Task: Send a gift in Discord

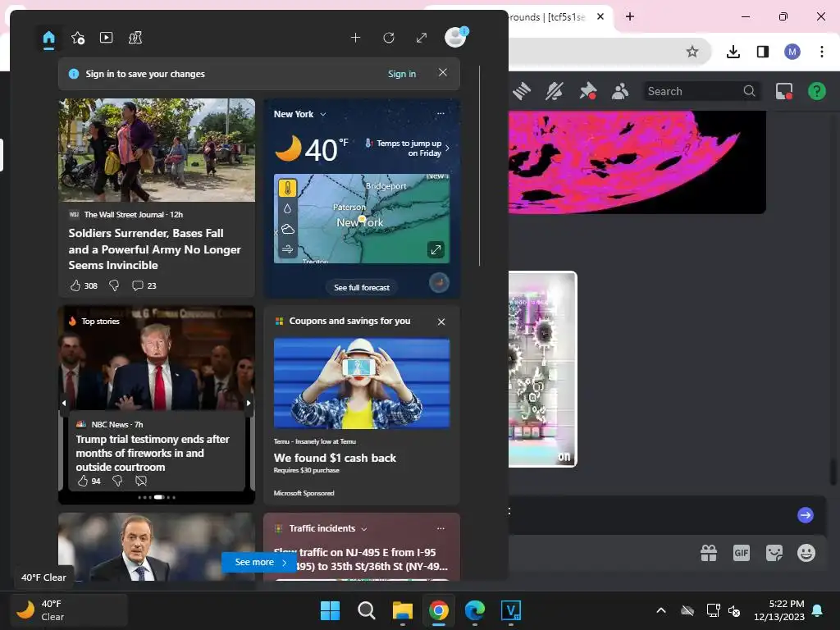Action: click(x=709, y=553)
